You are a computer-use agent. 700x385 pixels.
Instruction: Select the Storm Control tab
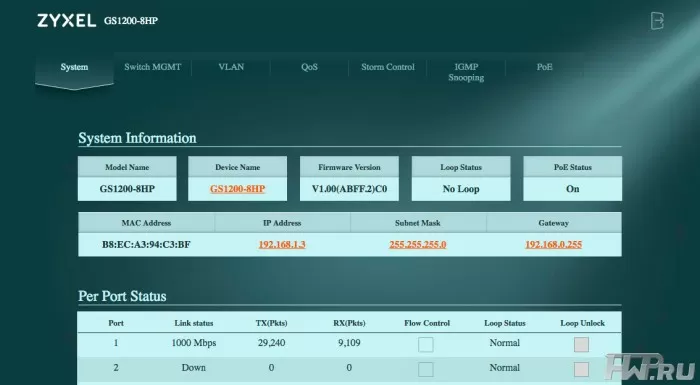click(x=388, y=67)
